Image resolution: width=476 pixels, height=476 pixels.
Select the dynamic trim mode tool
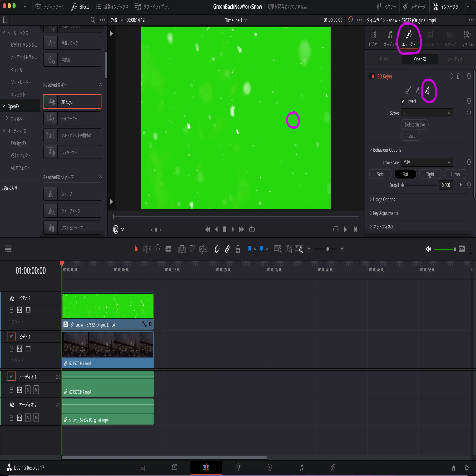pyautogui.click(x=158, y=249)
